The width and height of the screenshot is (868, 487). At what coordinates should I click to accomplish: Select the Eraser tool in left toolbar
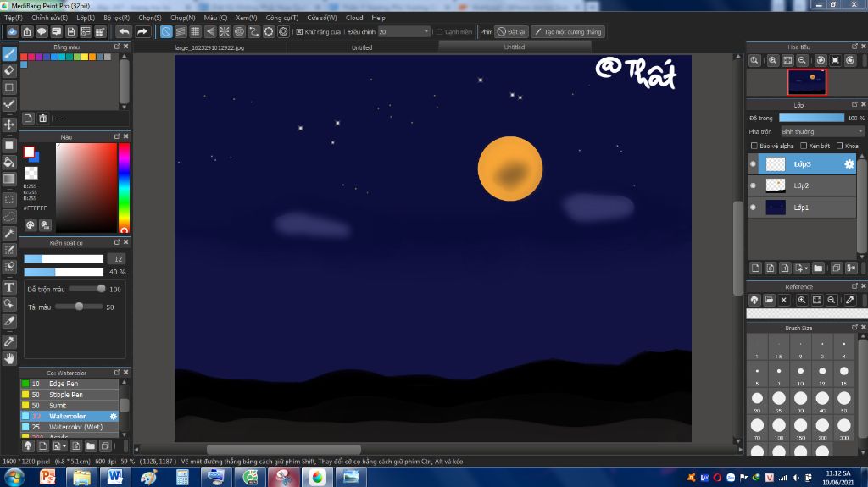pos(9,70)
